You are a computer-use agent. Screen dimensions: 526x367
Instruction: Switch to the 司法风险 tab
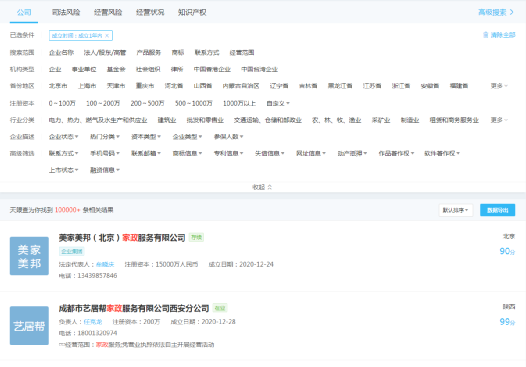click(66, 12)
